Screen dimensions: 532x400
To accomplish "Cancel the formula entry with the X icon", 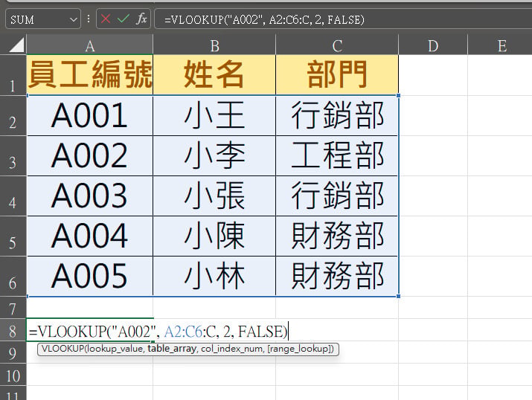I will (106, 19).
